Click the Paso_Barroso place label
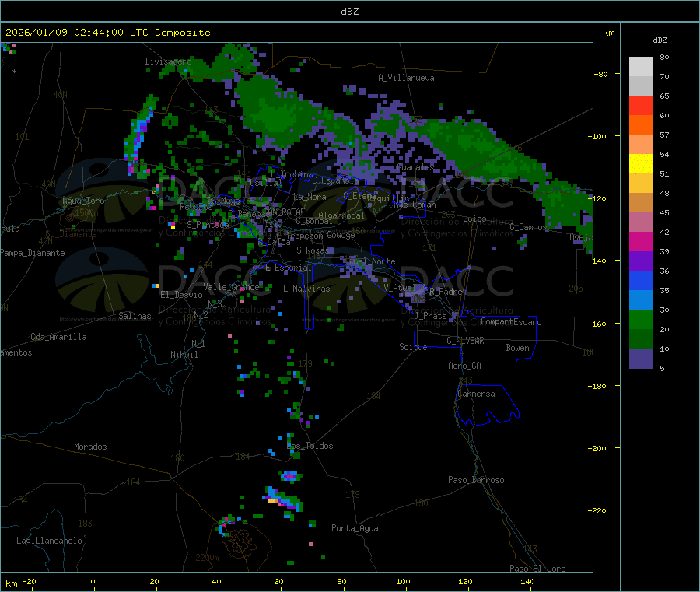The width and height of the screenshot is (700, 592). point(476,480)
